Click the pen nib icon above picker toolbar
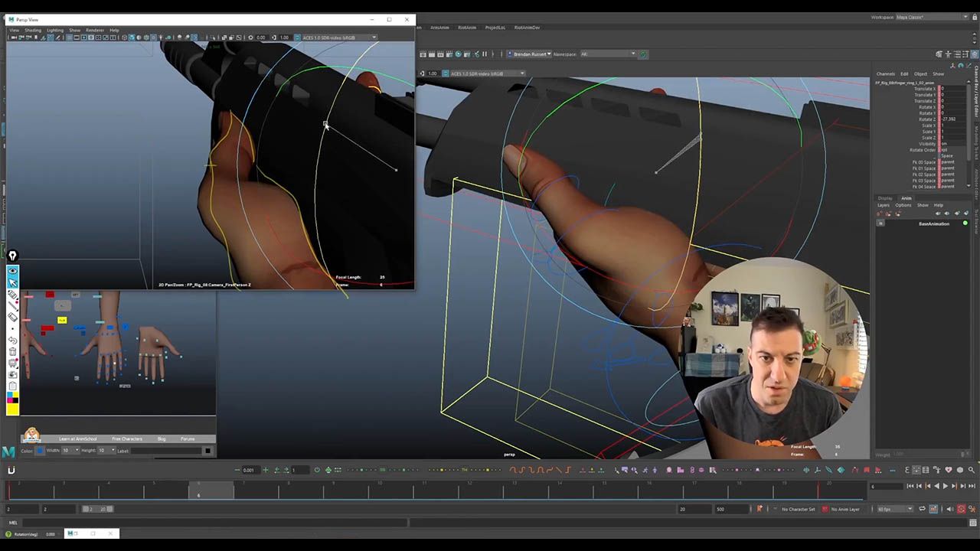The image size is (980, 551). click(x=11, y=256)
